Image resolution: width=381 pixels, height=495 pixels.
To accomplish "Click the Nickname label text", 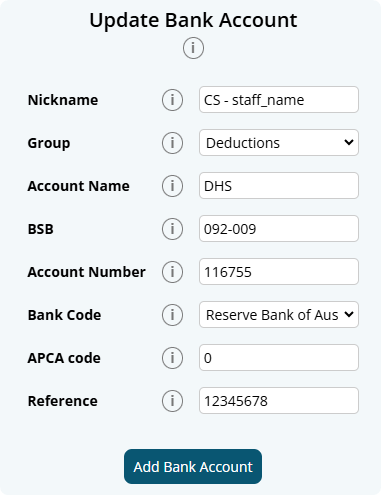I will (63, 100).
